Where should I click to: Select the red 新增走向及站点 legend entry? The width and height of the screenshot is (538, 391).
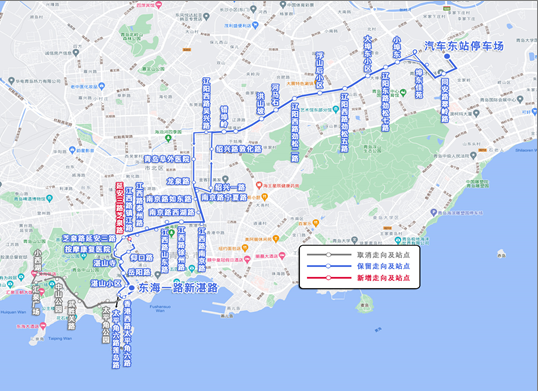point(359,278)
